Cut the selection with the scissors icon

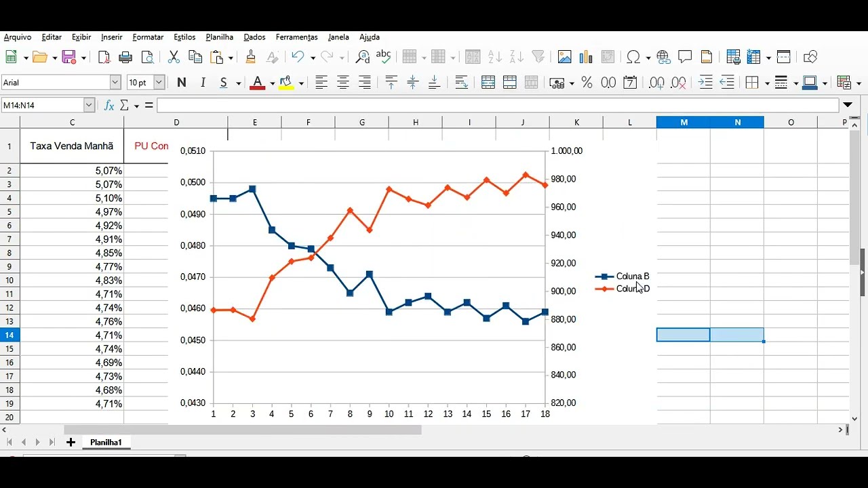point(174,57)
